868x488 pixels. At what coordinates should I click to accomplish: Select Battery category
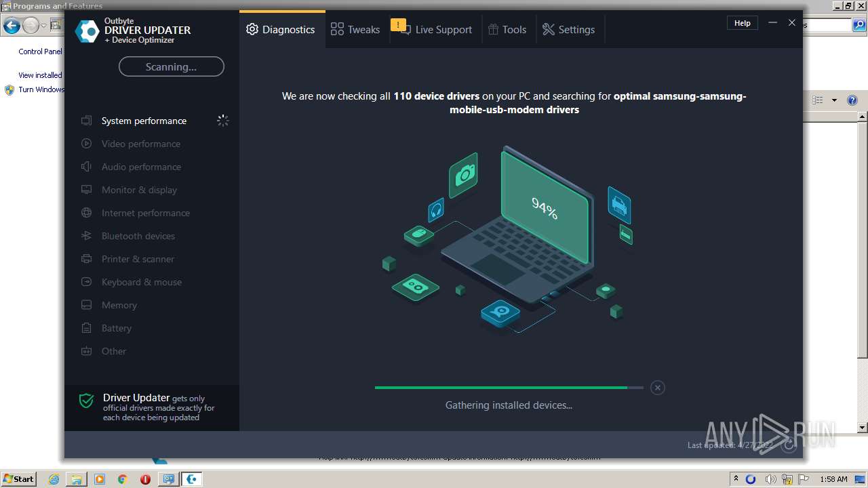click(116, 328)
